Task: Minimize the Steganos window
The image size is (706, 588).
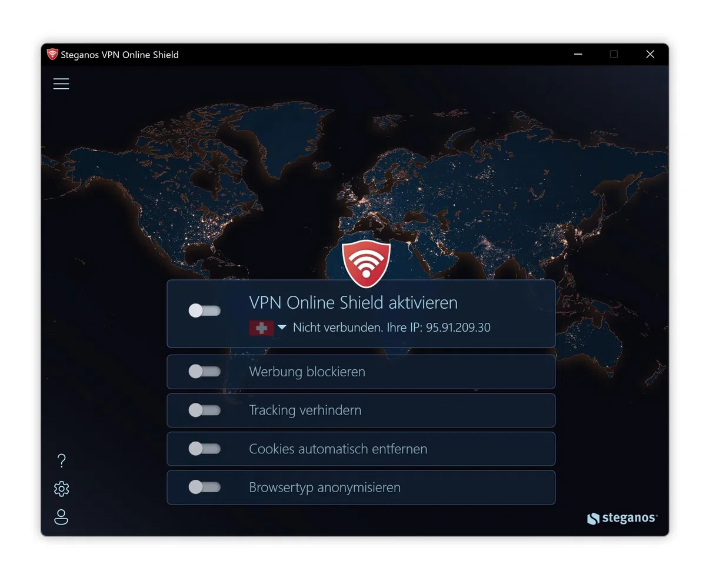Action: 578,54
